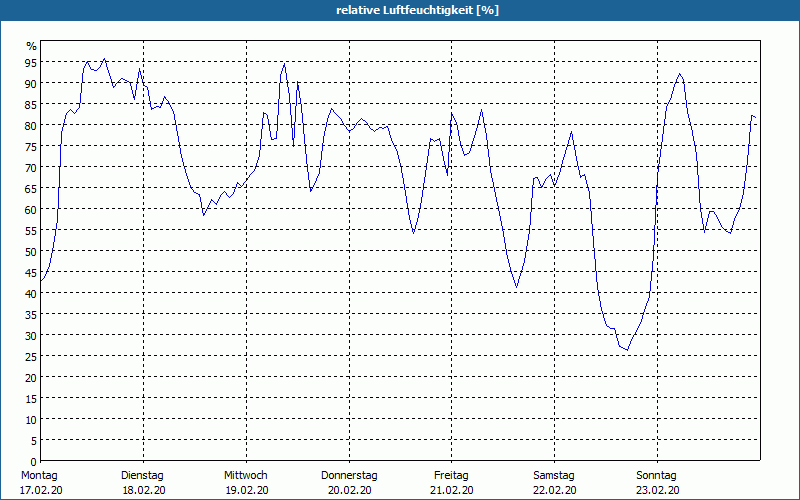Click the Samstag axis label
The image size is (800, 500).
coord(554,476)
